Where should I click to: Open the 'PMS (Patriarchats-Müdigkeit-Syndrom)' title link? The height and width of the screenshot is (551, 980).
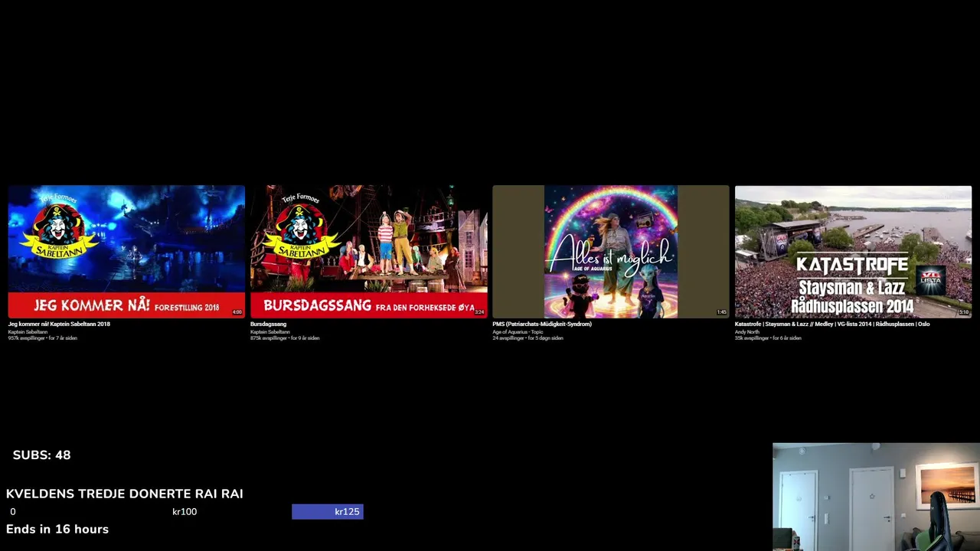tap(542, 324)
